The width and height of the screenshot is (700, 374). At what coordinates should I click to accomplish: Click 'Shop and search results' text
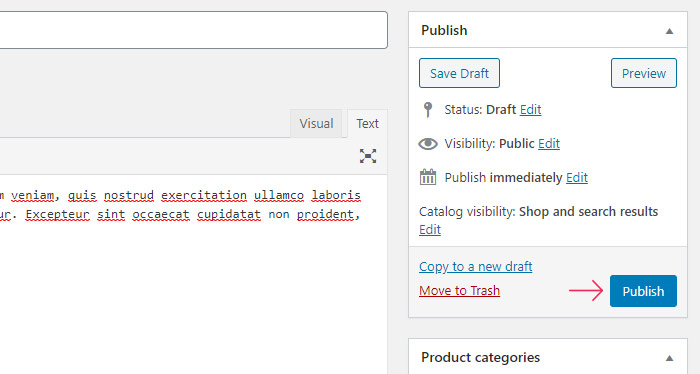pyautogui.click(x=588, y=212)
